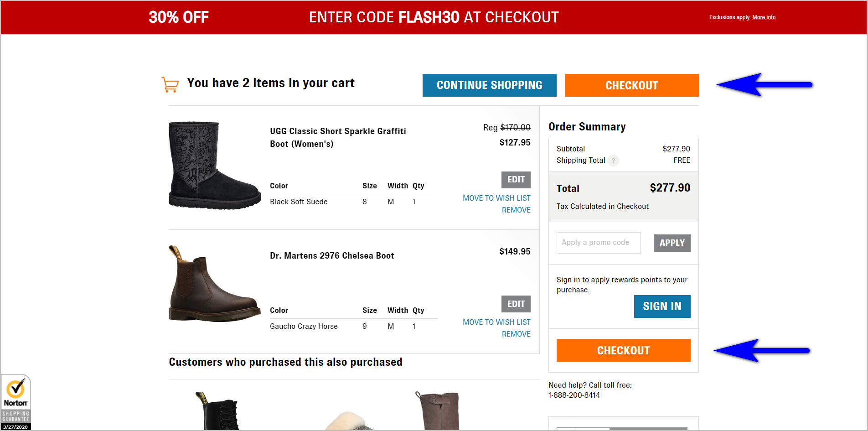Click APPLY next to the promo code field
This screenshot has width=868, height=431.
pyautogui.click(x=672, y=243)
